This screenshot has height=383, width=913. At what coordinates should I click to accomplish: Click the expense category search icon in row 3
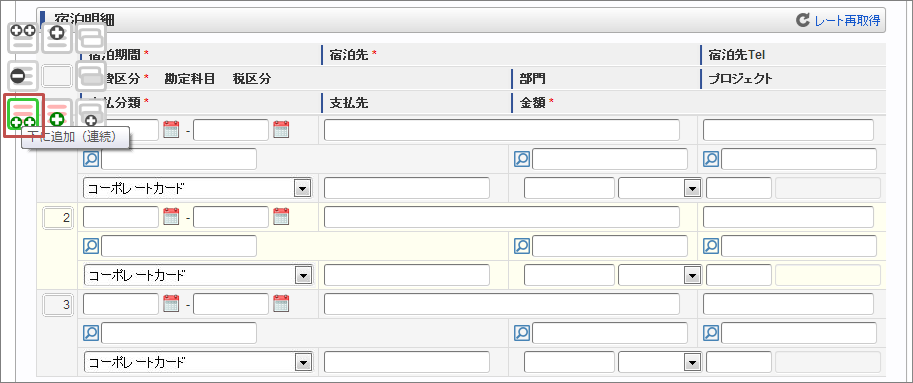click(91, 333)
